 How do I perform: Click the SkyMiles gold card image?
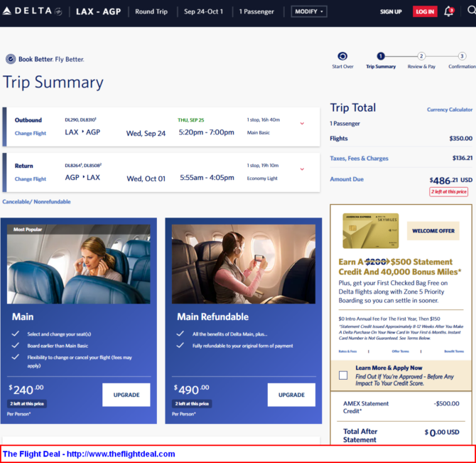coord(370,231)
